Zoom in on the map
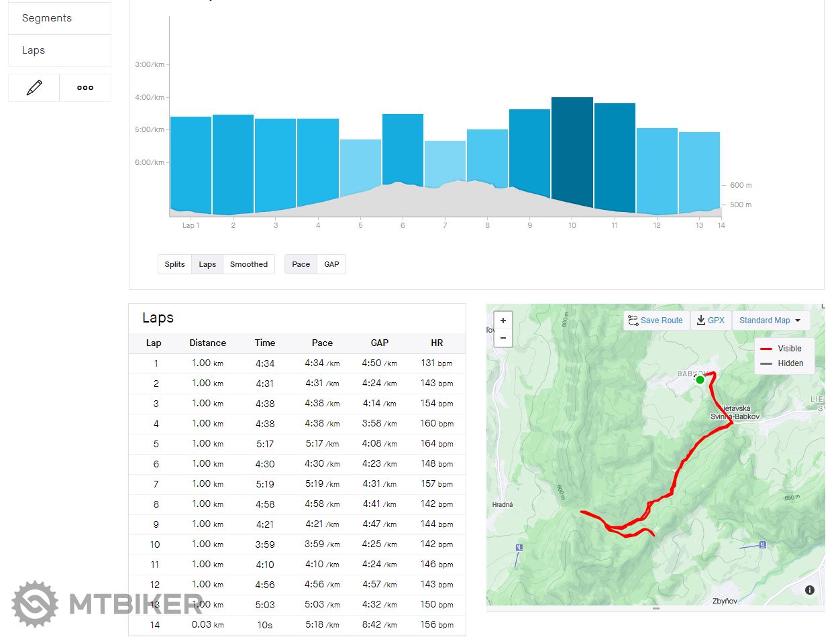The width and height of the screenshot is (840, 637). click(503, 321)
